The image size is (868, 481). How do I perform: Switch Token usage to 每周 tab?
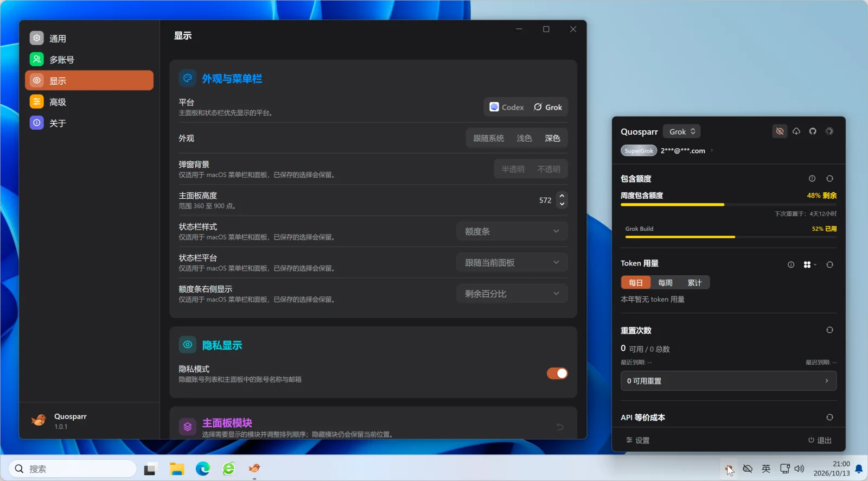tap(665, 283)
